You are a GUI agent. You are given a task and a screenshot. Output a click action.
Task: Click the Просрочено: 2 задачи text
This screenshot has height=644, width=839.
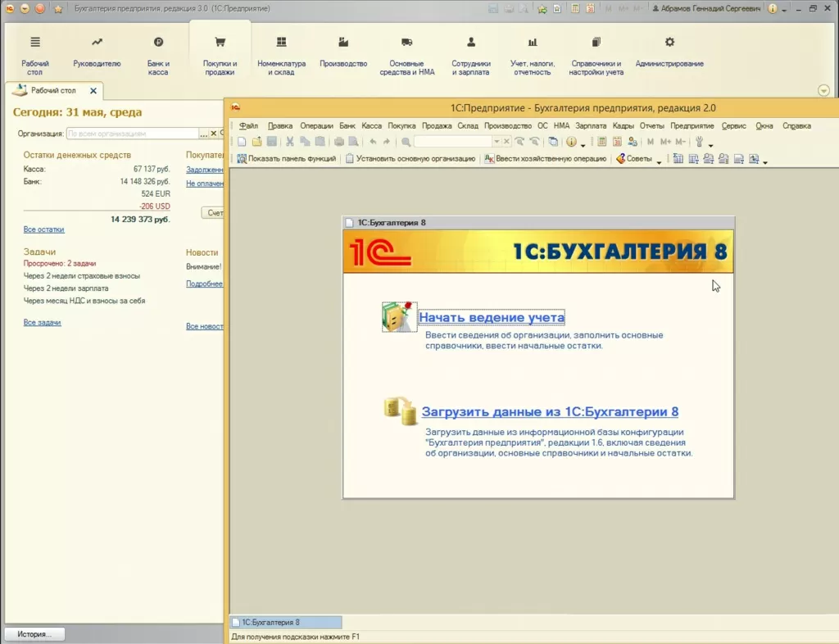click(60, 263)
